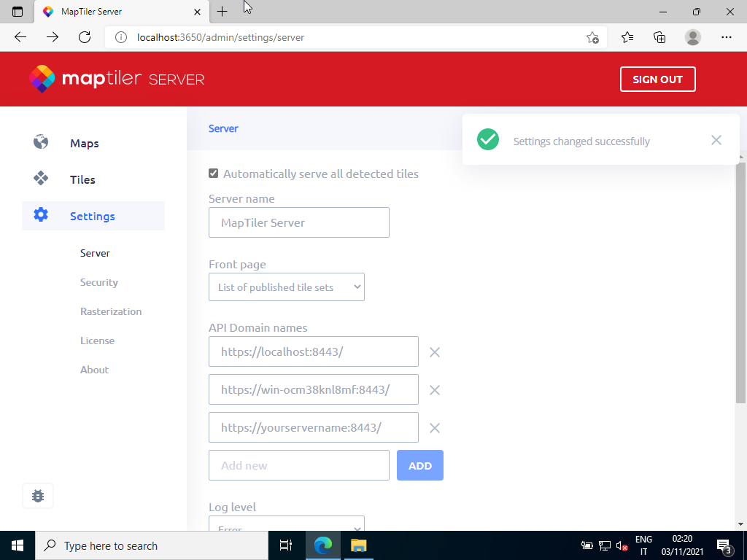Open the Maps section via the globe icon
Screen dimensions: 747x560
click(x=41, y=142)
